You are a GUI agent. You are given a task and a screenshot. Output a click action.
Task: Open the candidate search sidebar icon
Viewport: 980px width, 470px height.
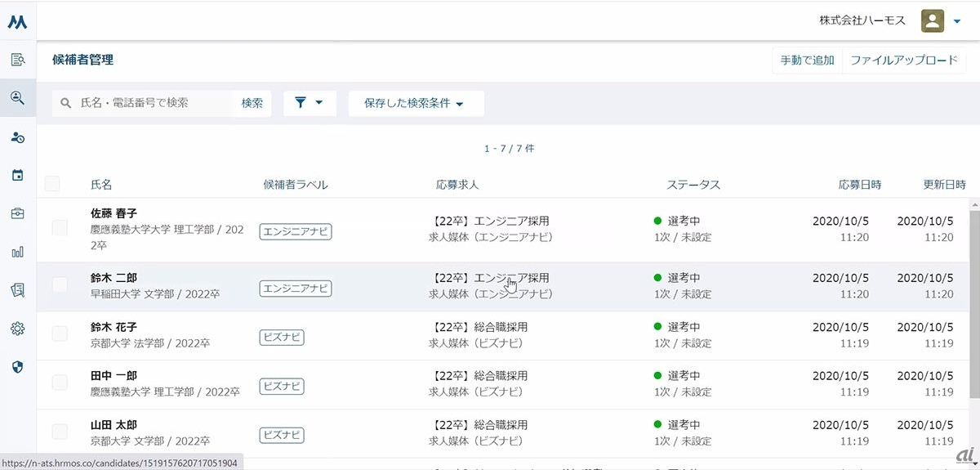pyautogui.click(x=17, y=98)
